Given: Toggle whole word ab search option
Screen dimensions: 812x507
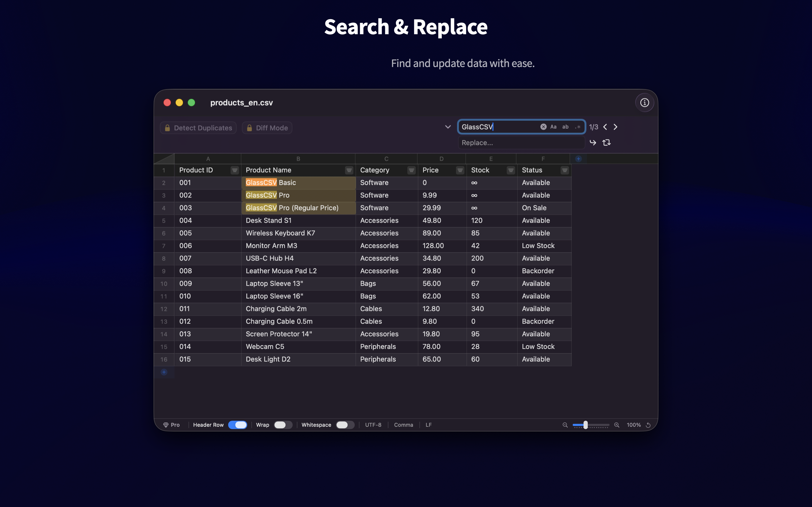Looking at the screenshot, I should [x=565, y=127].
